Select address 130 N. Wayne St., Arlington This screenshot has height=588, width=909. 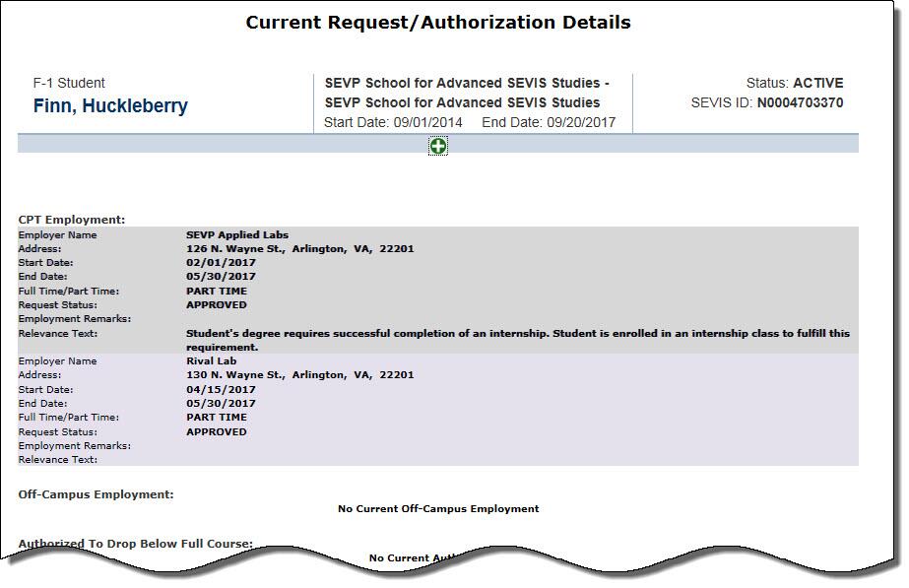click(299, 375)
